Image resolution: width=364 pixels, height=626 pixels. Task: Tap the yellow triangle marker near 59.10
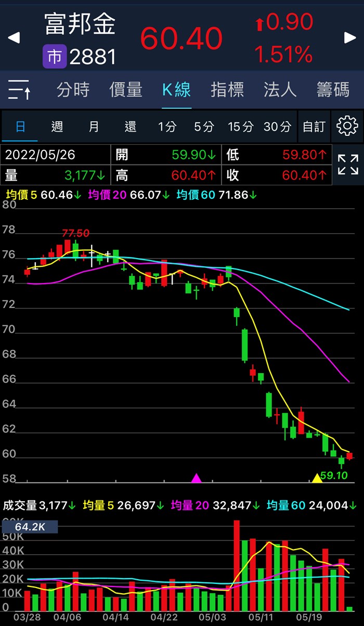pos(317,478)
